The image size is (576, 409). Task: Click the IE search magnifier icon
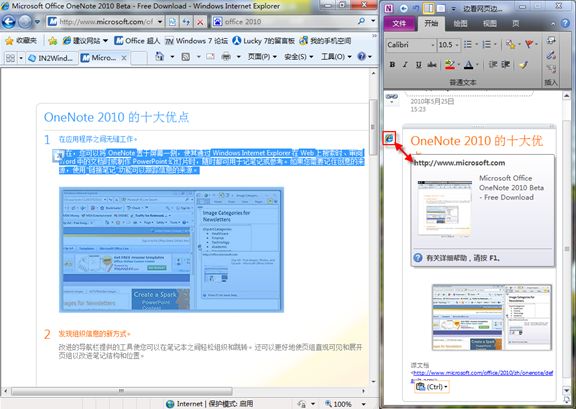click(361, 21)
